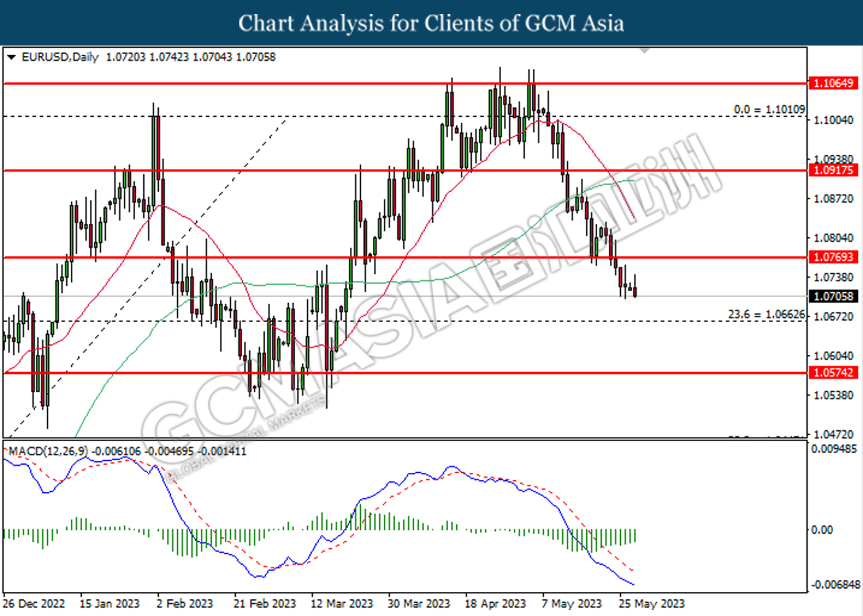Click the 1.04720 price axis value

[834, 434]
